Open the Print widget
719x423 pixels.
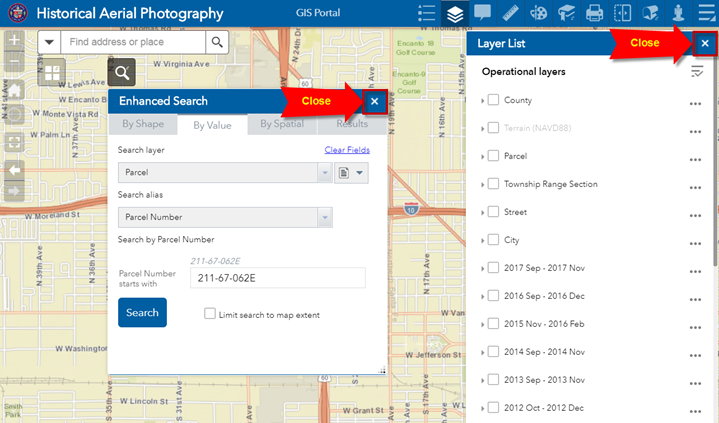pyautogui.click(x=594, y=14)
